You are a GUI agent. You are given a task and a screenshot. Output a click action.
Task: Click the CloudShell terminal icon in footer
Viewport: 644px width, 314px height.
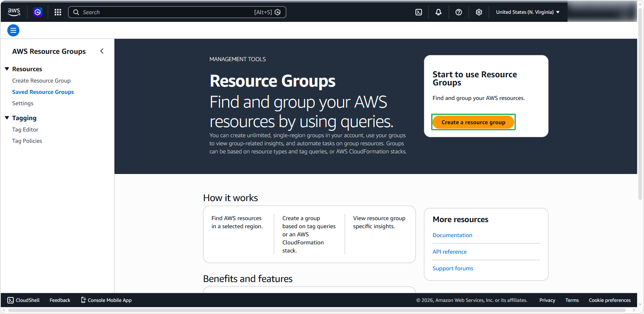(x=11, y=300)
